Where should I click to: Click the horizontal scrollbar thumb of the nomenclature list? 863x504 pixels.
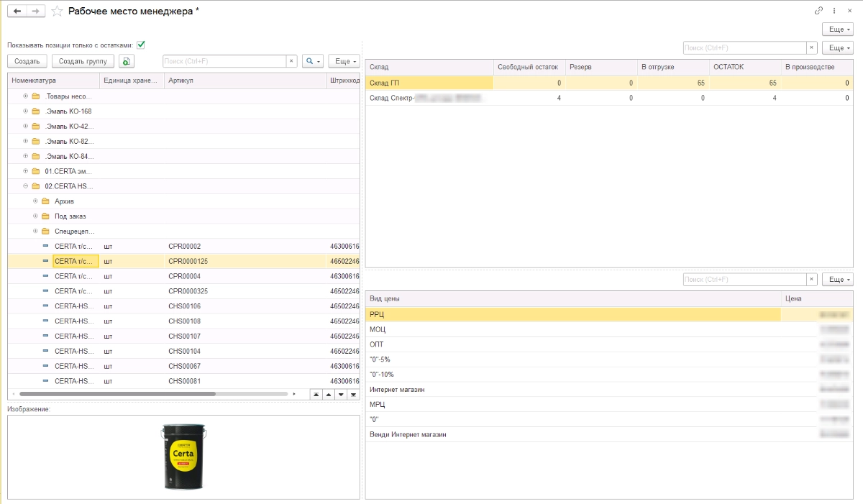click(117, 394)
